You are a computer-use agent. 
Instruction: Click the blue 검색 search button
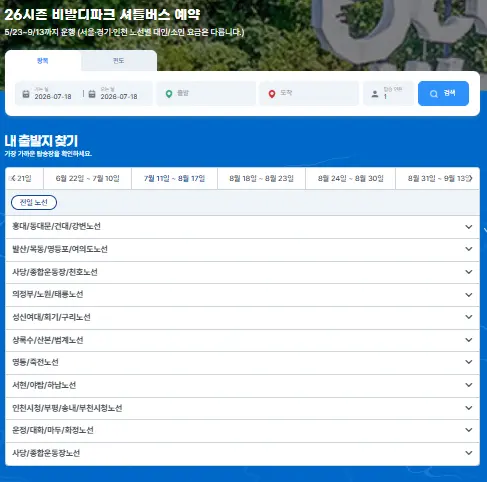point(443,94)
